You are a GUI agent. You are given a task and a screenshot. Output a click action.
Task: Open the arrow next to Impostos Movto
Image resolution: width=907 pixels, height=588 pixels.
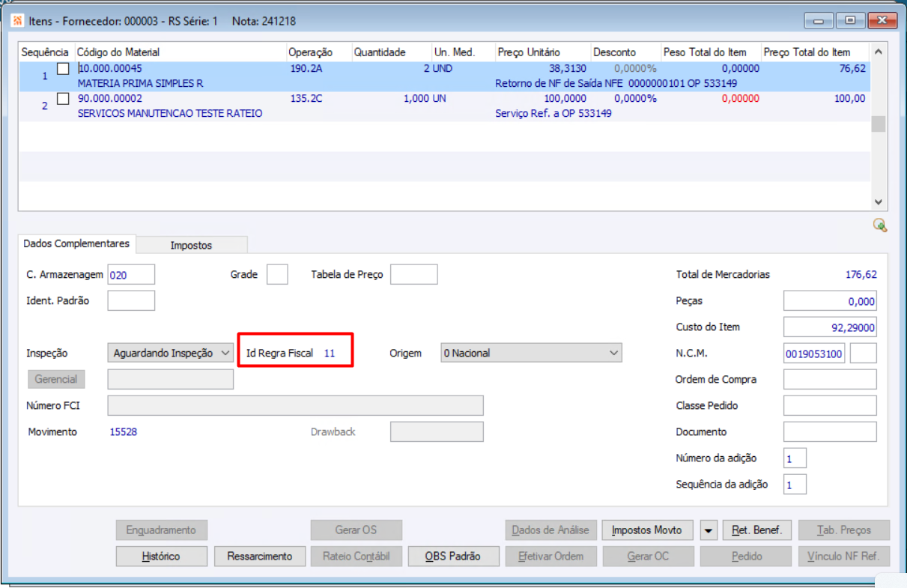(x=709, y=530)
